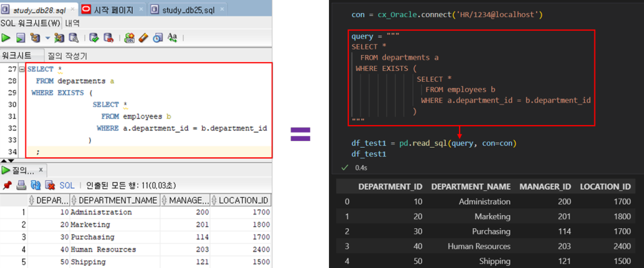Viewport: 644px width, 268px height.
Task: Open SQL history with the clock icon
Action: click(158, 38)
